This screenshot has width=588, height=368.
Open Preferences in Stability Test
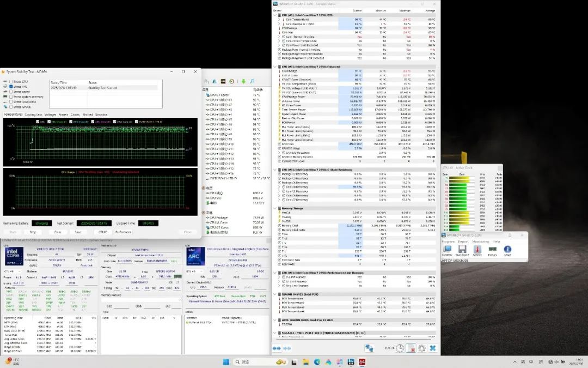[x=123, y=232]
